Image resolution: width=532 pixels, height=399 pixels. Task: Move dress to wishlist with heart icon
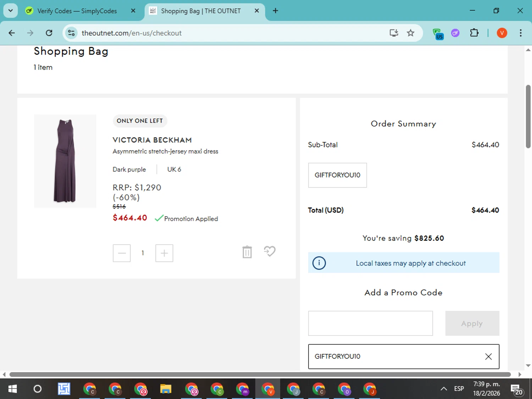click(270, 251)
